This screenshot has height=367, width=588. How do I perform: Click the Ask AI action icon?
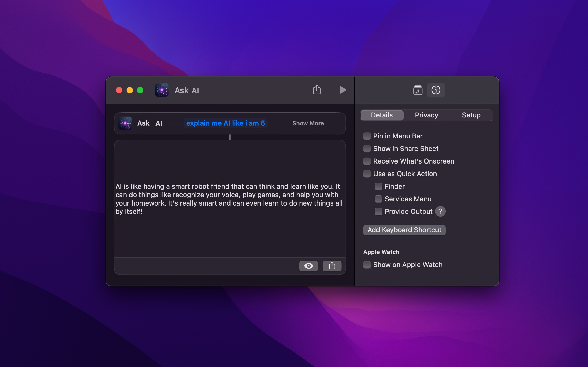(125, 123)
